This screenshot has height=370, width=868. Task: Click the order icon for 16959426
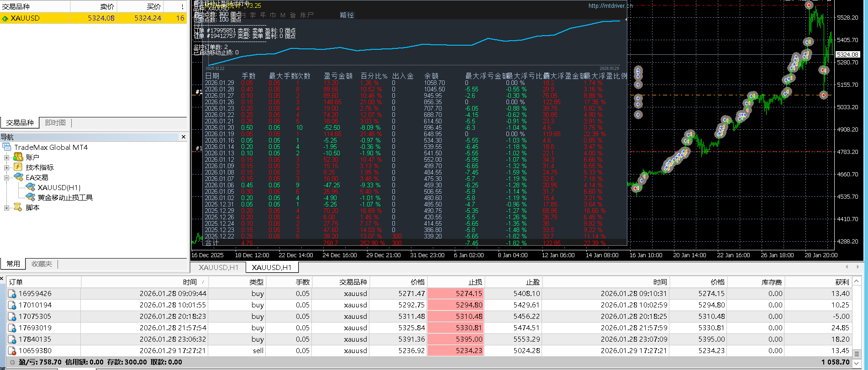pyautogui.click(x=12, y=294)
